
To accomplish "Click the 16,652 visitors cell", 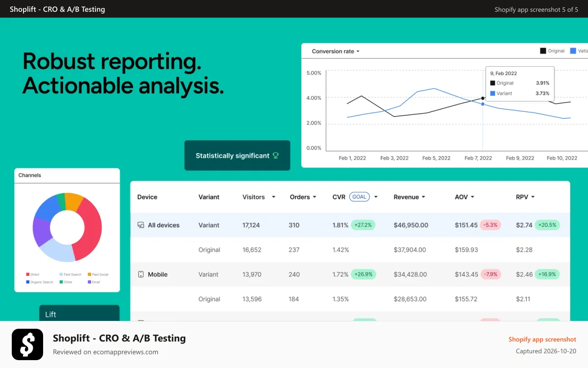I will point(252,250).
